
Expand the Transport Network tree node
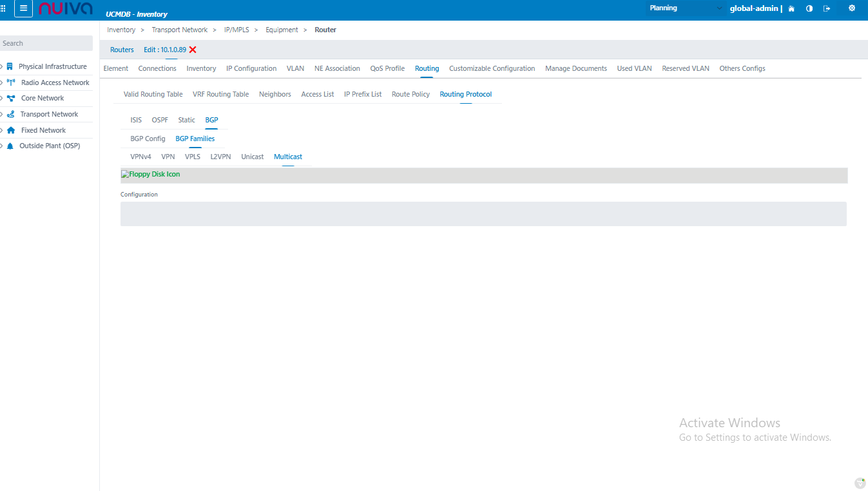coord(2,114)
